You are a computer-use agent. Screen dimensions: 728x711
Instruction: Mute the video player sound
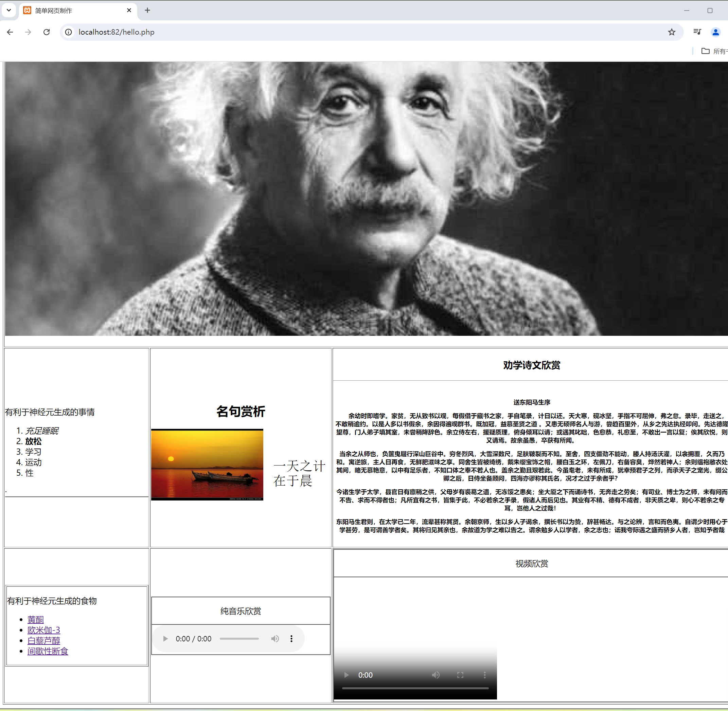pyautogui.click(x=436, y=675)
